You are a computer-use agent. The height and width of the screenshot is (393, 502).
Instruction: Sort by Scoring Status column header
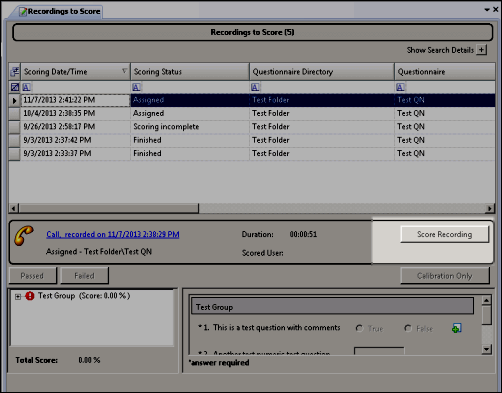tap(190, 72)
